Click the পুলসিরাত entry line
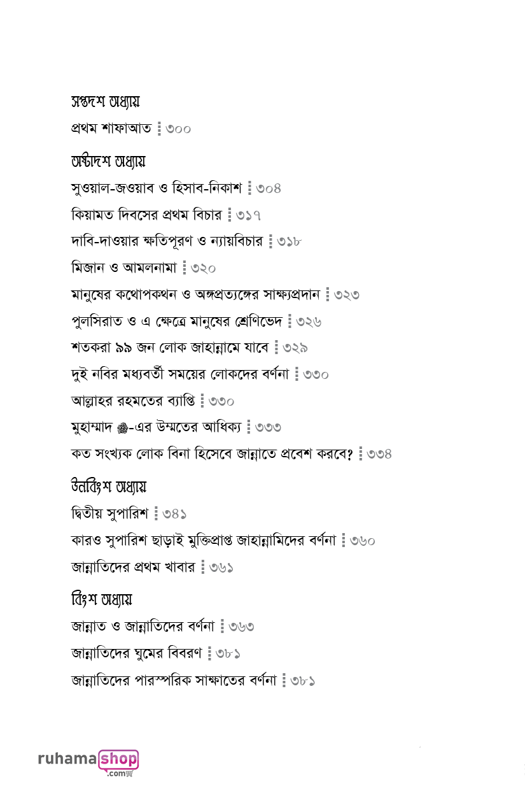This screenshot has width=525, height=812. pyautogui.click(x=177, y=322)
